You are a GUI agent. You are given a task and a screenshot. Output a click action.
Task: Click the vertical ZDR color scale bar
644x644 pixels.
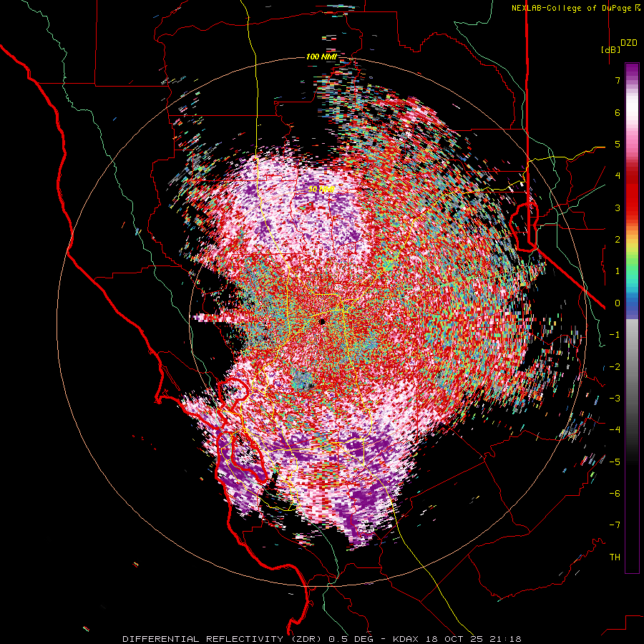pyautogui.click(x=632, y=318)
